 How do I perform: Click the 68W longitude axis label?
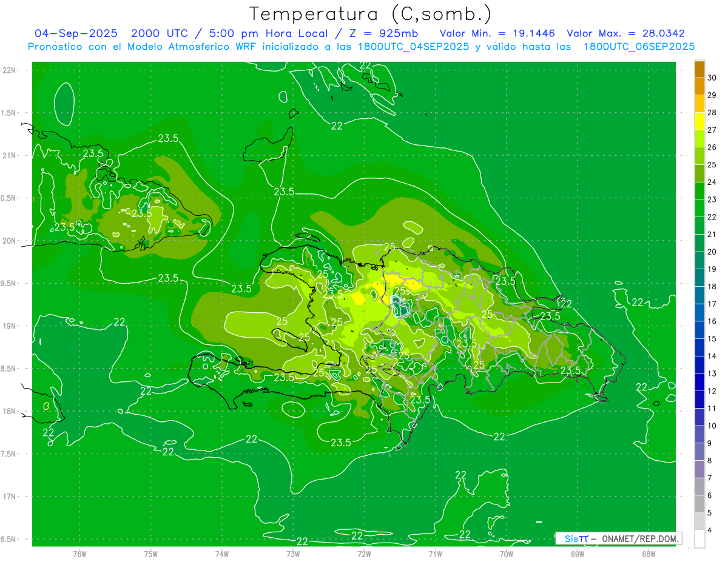(x=648, y=554)
